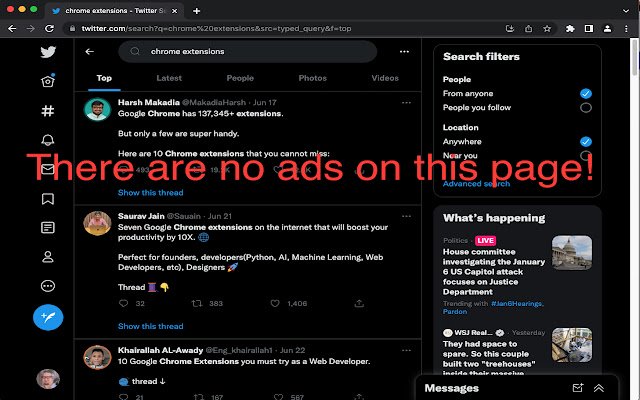Open Khairallah AL-Awady's profile picture
The height and width of the screenshot is (400, 640).
click(x=97, y=357)
